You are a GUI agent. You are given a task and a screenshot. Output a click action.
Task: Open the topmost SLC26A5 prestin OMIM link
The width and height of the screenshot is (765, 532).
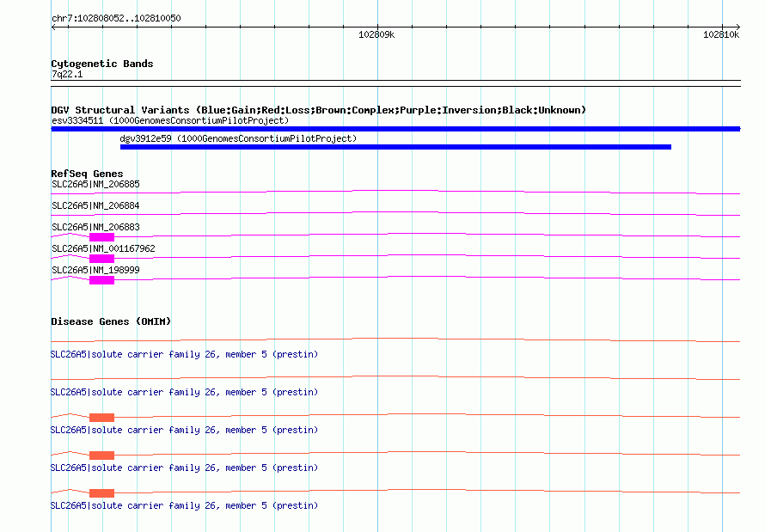point(185,354)
